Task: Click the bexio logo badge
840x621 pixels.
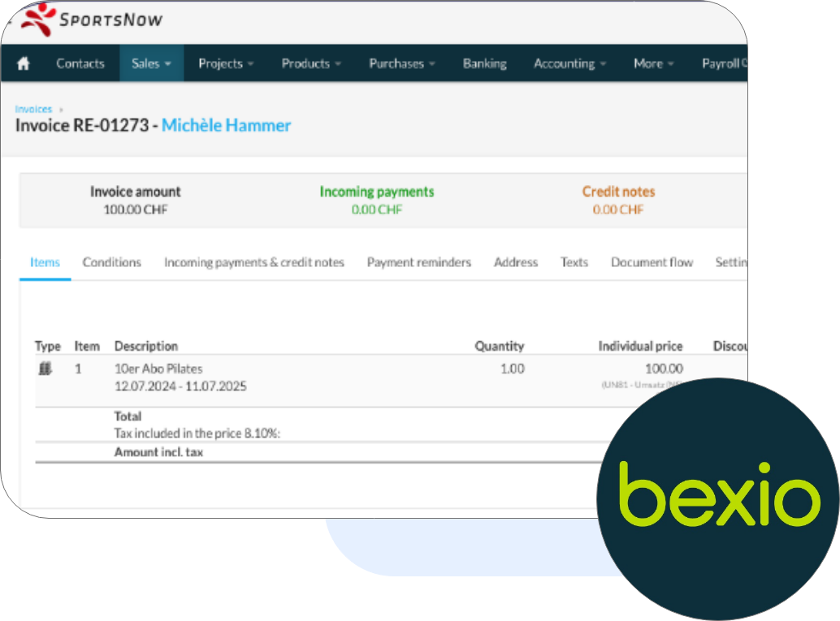Action: (x=719, y=498)
